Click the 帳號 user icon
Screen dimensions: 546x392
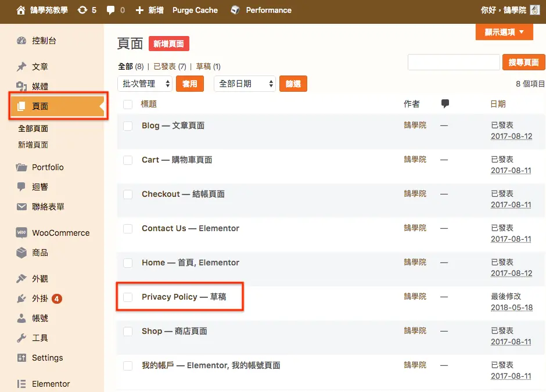point(21,318)
